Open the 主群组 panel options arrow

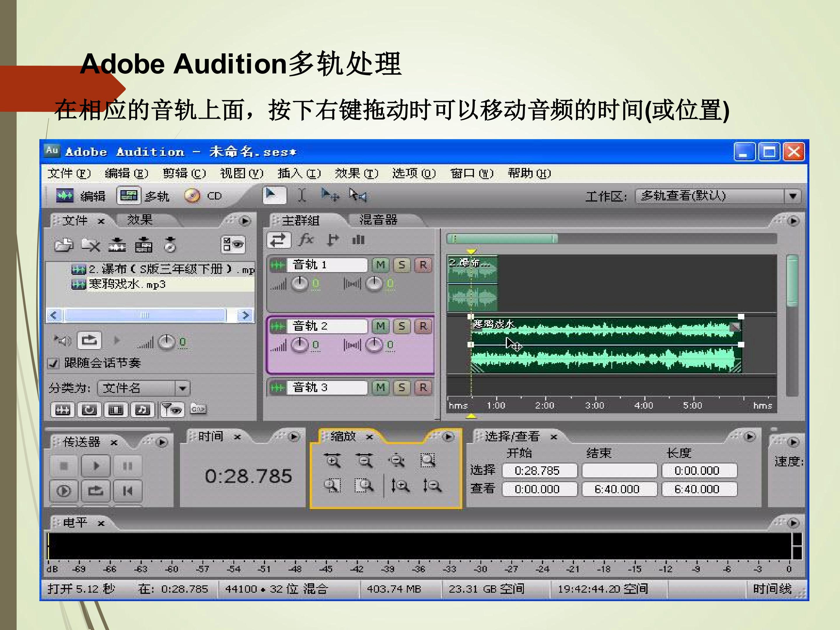793,220
